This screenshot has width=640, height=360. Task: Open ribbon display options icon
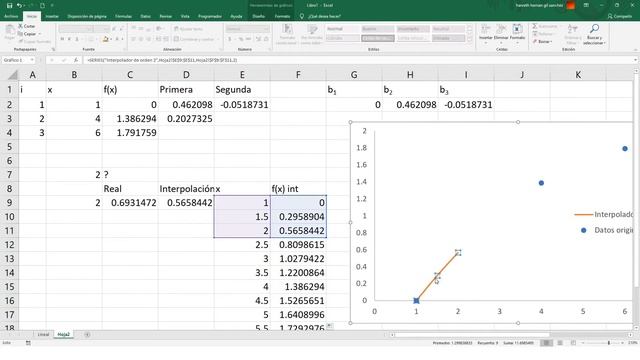(x=586, y=5)
